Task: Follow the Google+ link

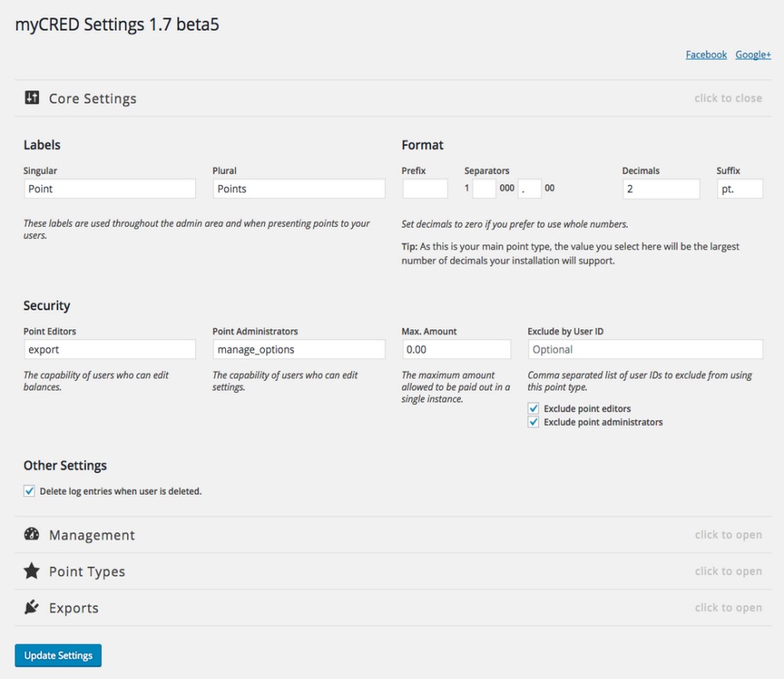Action: point(753,54)
